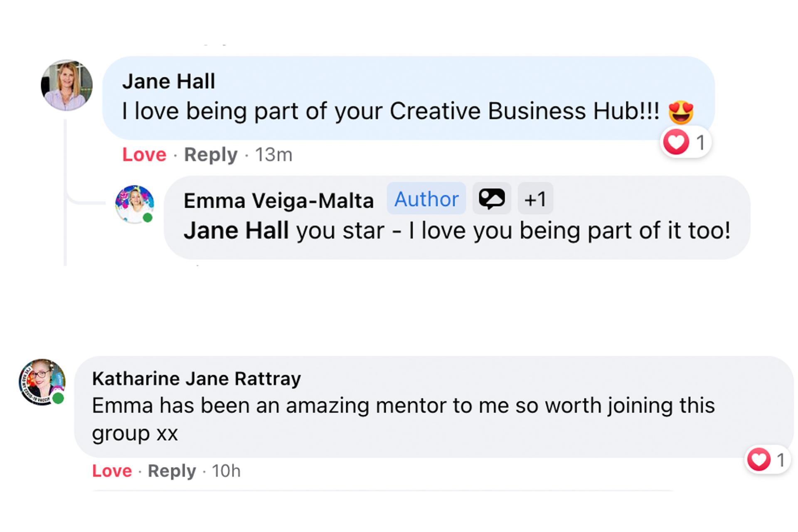Image resolution: width=798 pixels, height=532 pixels.
Task: Open heart reaction count on Jane Hall's comment
Action: point(686,143)
